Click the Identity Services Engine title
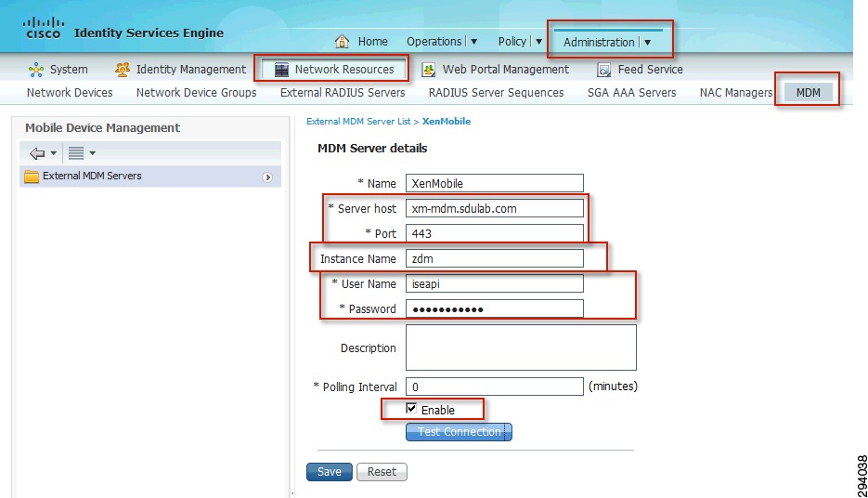The image size is (868, 498). [149, 33]
